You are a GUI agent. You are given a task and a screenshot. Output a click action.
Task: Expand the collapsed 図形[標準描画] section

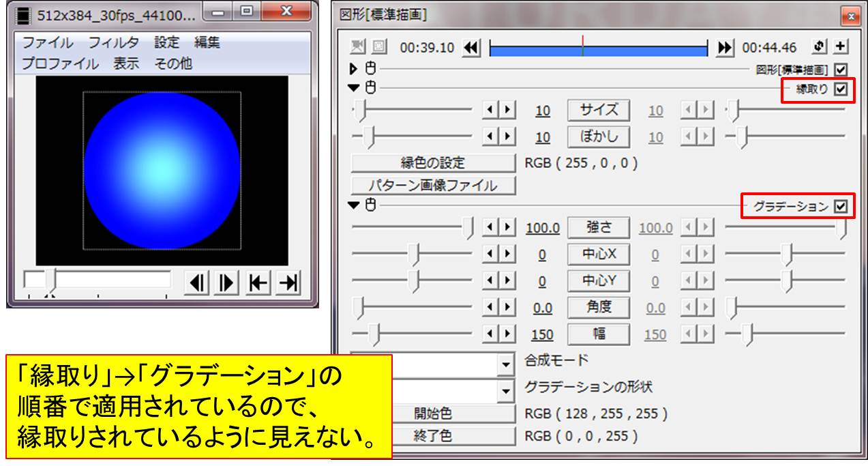coord(355,68)
